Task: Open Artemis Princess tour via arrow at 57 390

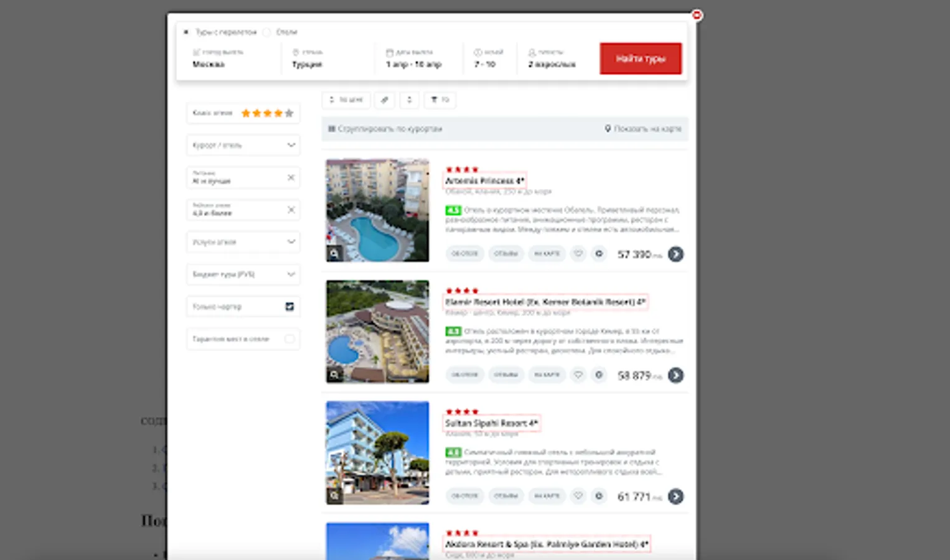Action: 675,254
